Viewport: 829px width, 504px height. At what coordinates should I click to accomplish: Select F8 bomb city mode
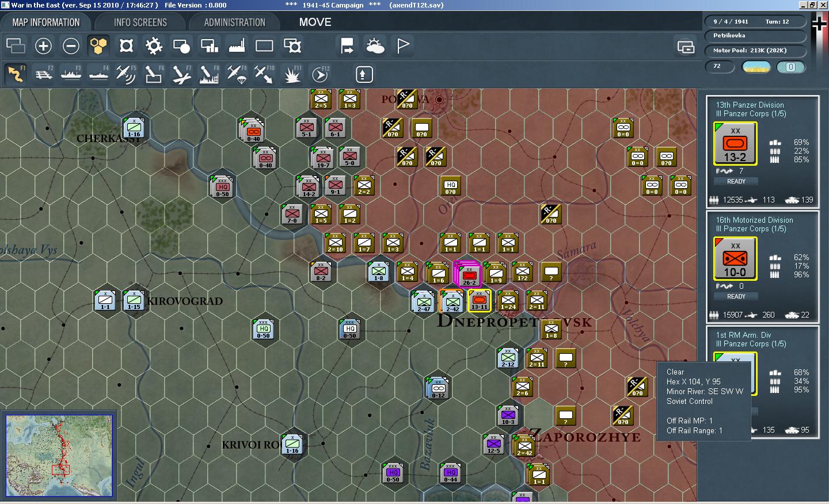209,74
